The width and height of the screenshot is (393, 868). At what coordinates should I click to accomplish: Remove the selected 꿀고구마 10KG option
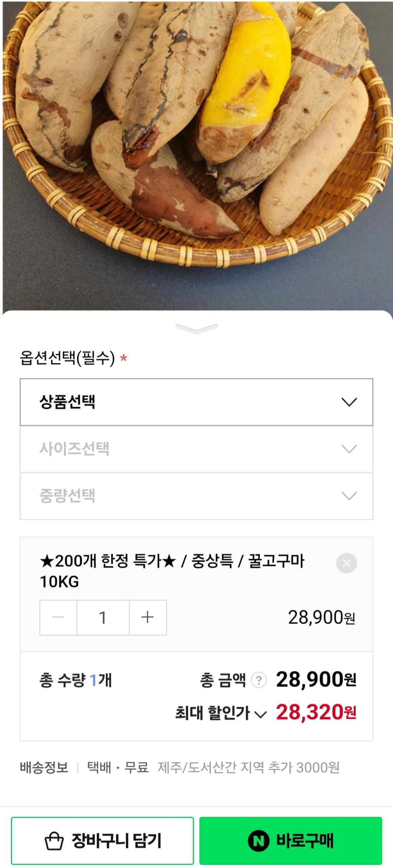coord(346,563)
